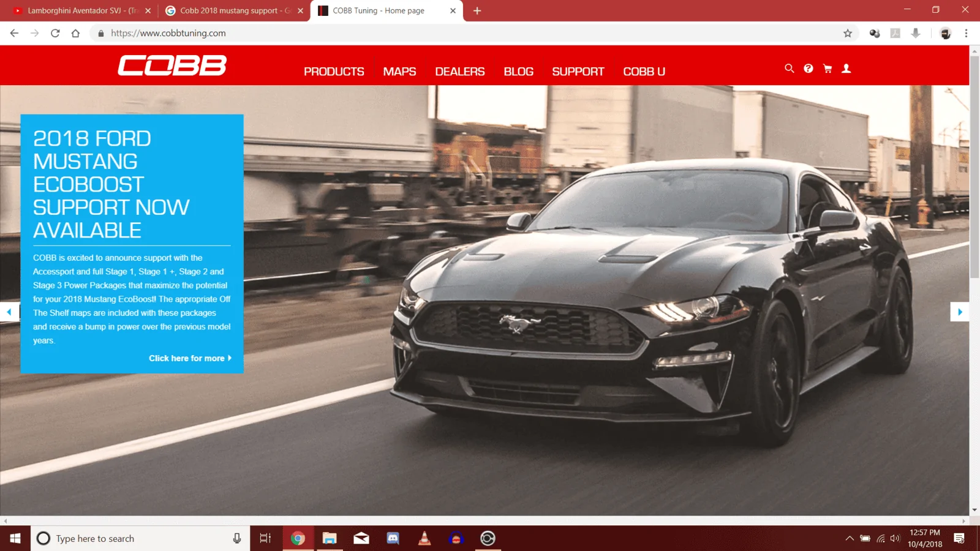This screenshot has height=551, width=980.
Task: Click the PDF extension icon
Action: pos(895,33)
